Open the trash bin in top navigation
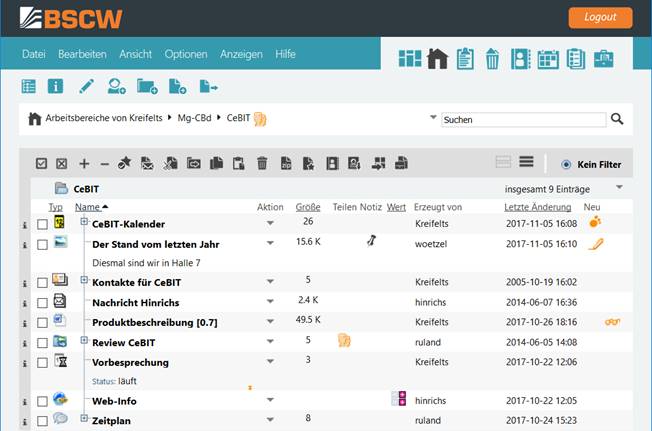This screenshot has width=652, height=431. point(492,59)
